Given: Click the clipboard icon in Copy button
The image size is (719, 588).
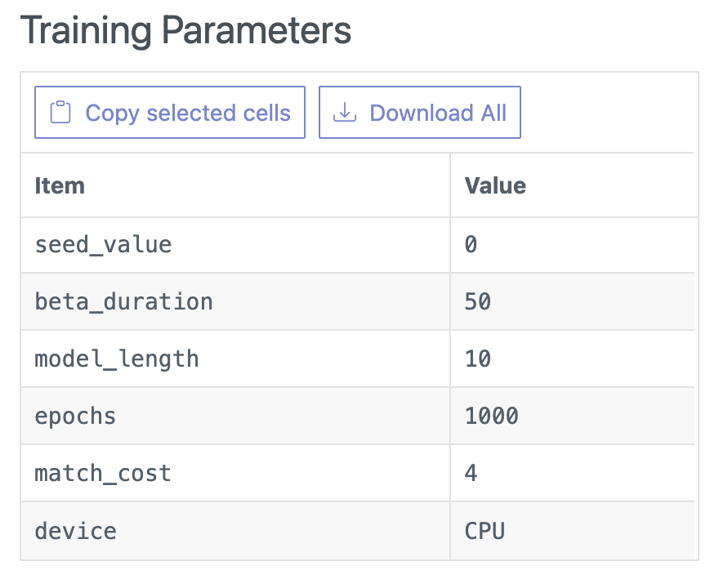Looking at the screenshot, I should 60,112.
